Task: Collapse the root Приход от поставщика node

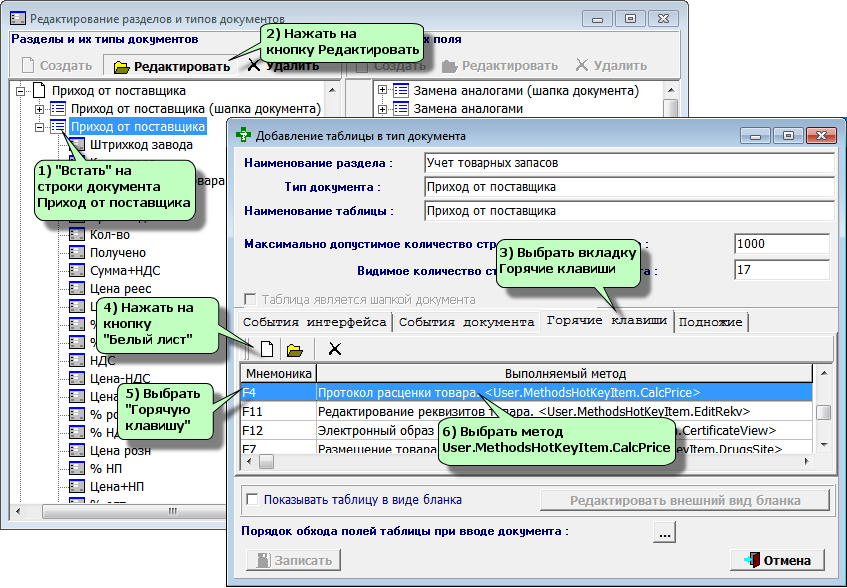Action: [20, 91]
